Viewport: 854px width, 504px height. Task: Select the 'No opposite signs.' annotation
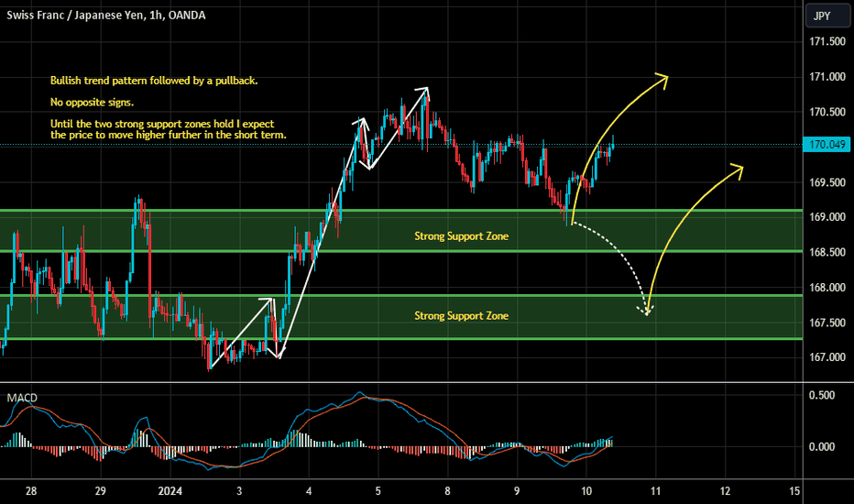(x=92, y=103)
